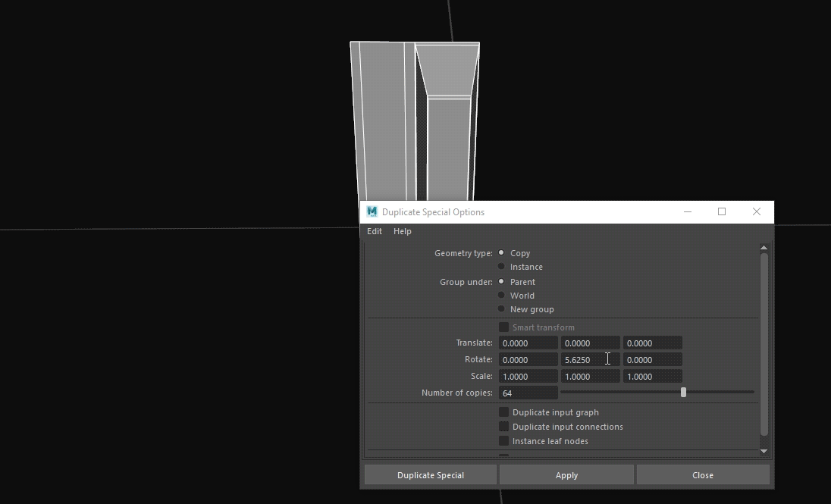Select the Copy geometry type

pyautogui.click(x=501, y=253)
